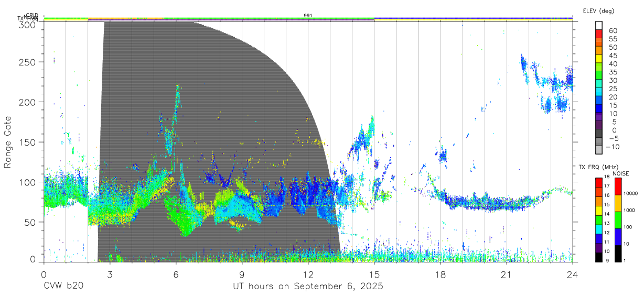Click the '100' tick on the Range Gate axis
The image size is (644, 297).
pyautogui.click(x=27, y=182)
